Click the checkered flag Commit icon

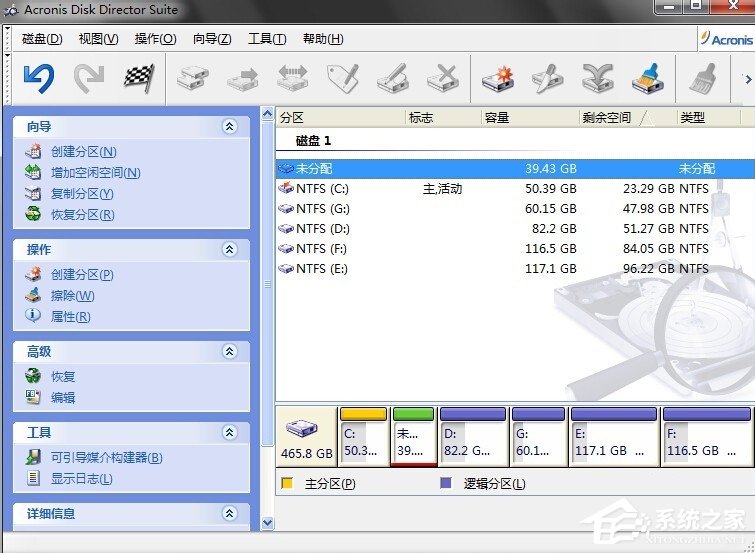point(137,77)
